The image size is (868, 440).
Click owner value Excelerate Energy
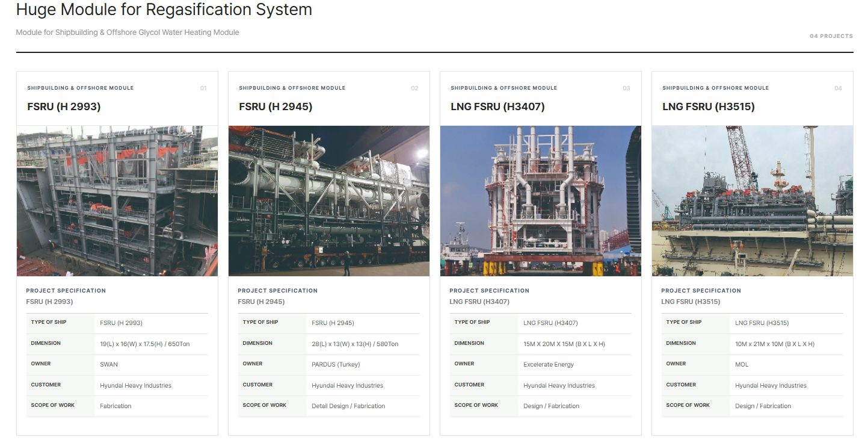[x=549, y=365]
